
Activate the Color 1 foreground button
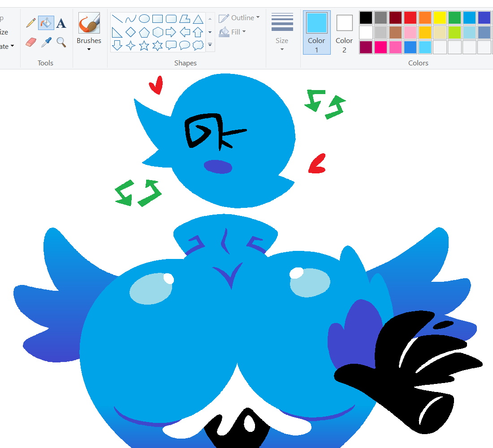pos(316,32)
